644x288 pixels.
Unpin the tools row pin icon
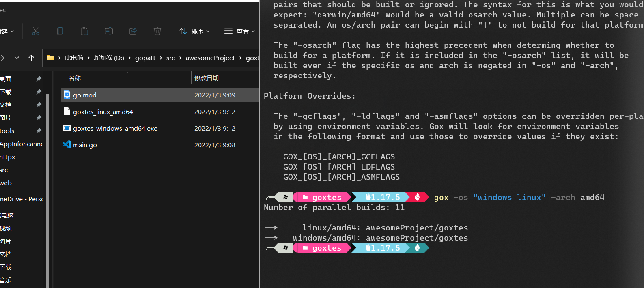point(39,131)
